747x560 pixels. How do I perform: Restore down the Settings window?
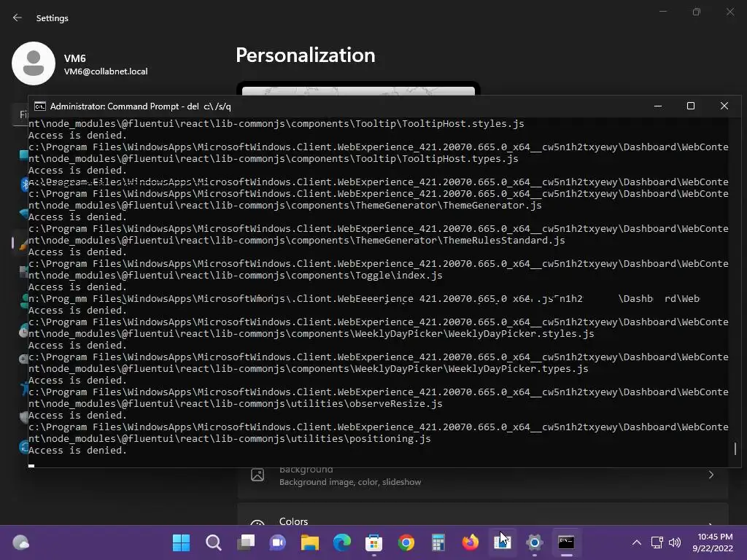pos(697,12)
